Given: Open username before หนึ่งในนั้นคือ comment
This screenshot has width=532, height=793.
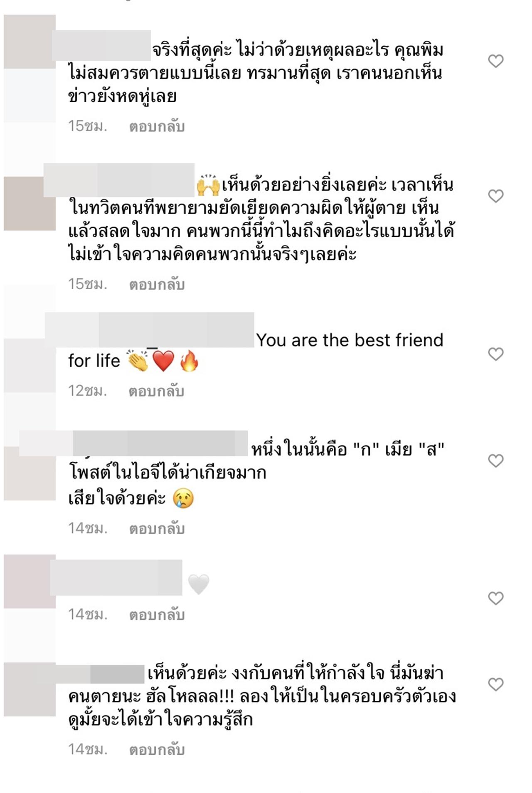Looking at the screenshot, I should coord(133,443).
